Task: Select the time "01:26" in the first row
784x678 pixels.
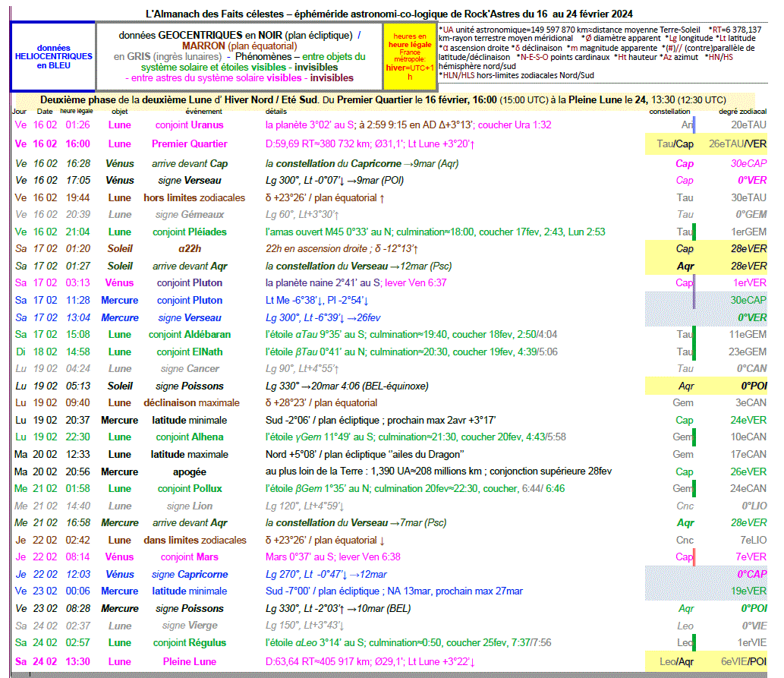Action: [x=78, y=125]
